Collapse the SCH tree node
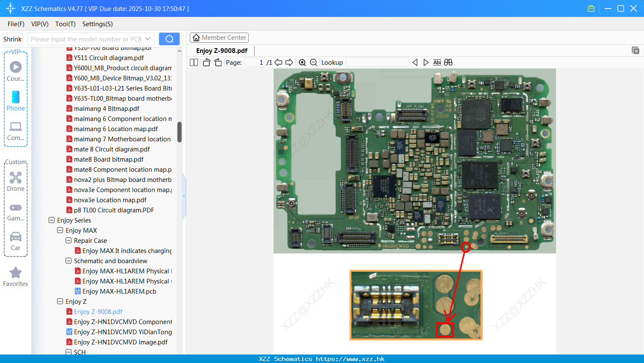The width and height of the screenshot is (644, 363). click(x=69, y=352)
